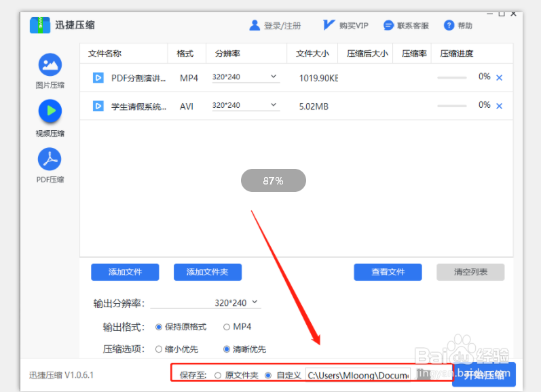541x392 pixels.
Task: Click the PDF分割演讲 file name
Action: 138,78
